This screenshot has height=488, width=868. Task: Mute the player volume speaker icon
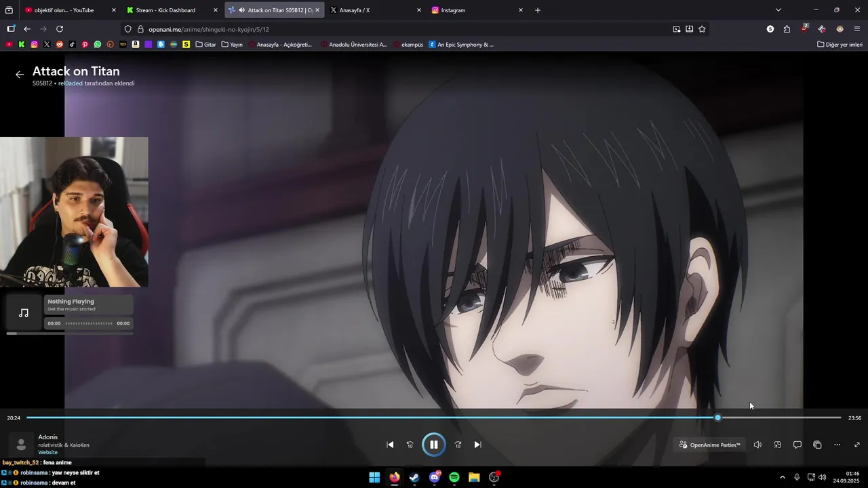tap(757, 445)
